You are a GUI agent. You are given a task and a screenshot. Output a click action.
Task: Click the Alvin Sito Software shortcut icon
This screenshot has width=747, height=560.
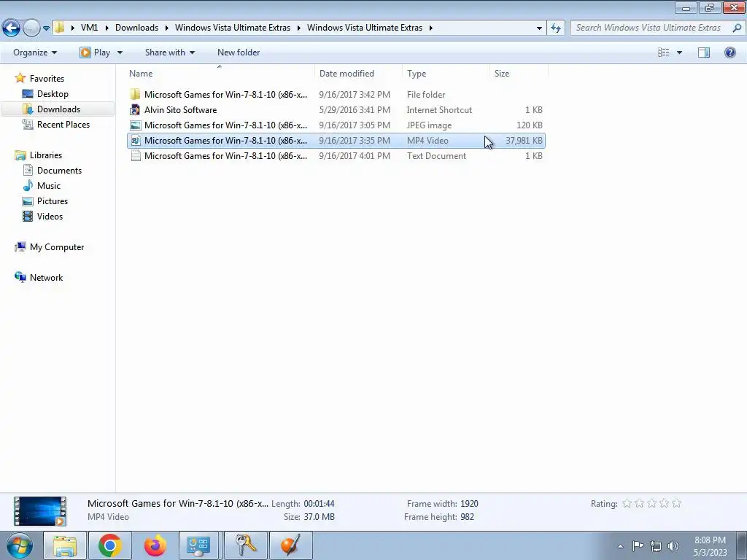(135, 110)
